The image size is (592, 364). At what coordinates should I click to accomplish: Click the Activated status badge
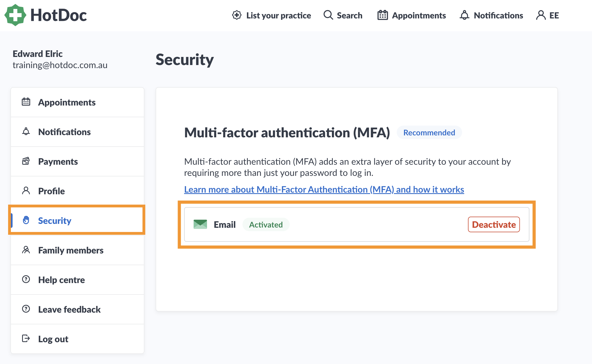[x=266, y=225]
